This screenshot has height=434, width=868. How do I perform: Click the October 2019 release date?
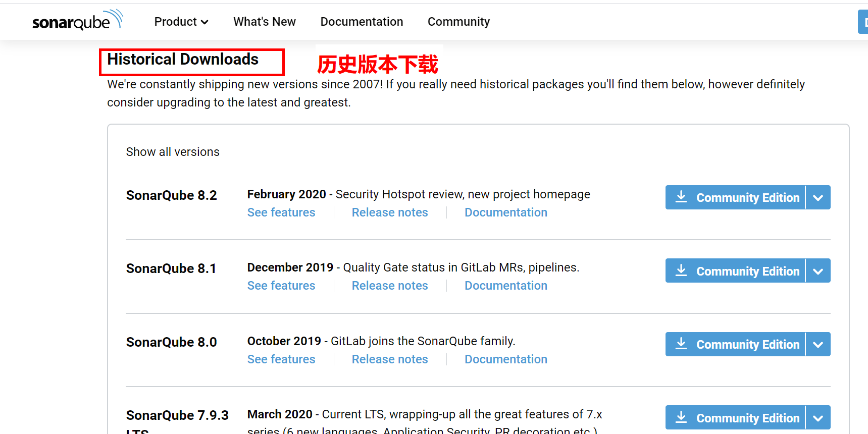point(284,341)
